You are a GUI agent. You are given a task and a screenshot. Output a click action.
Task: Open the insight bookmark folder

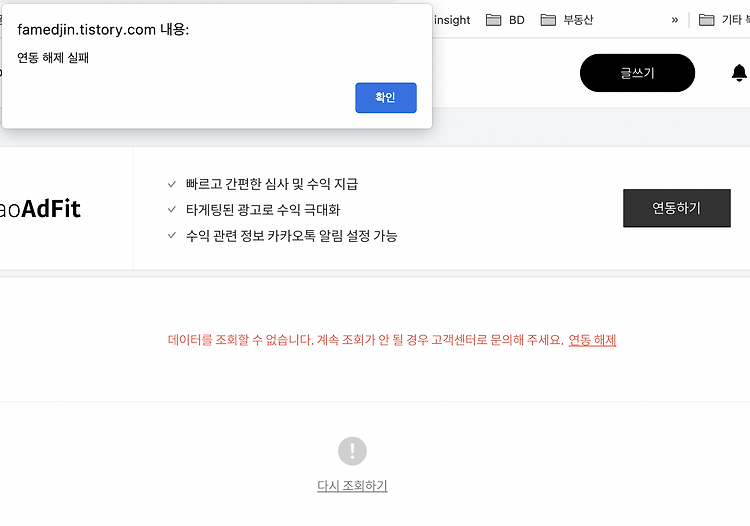click(x=452, y=20)
